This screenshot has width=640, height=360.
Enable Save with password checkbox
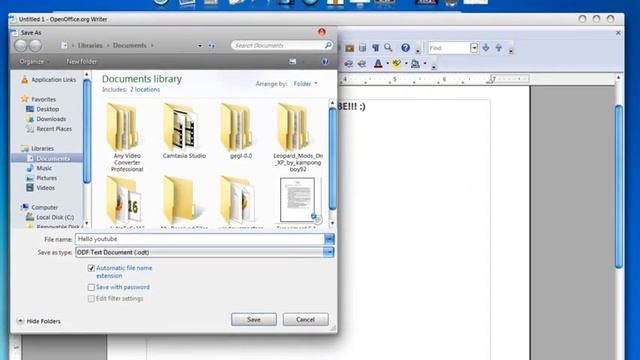coord(91,287)
